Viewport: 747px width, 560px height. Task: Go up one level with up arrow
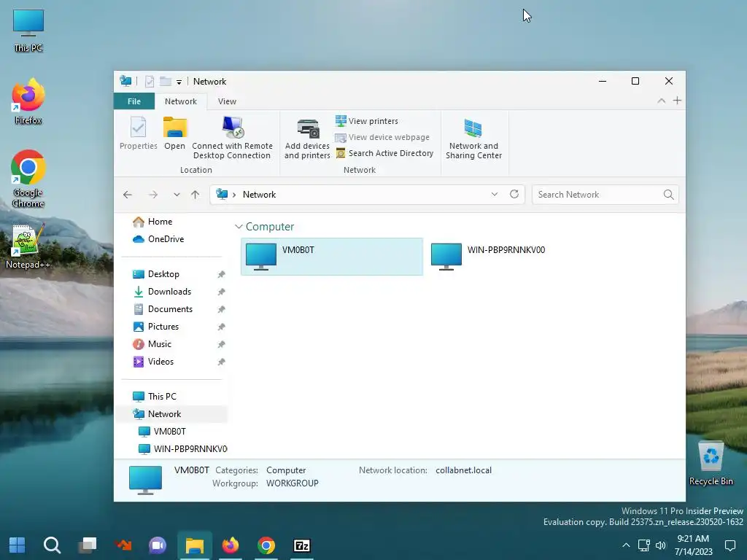pos(195,194)
